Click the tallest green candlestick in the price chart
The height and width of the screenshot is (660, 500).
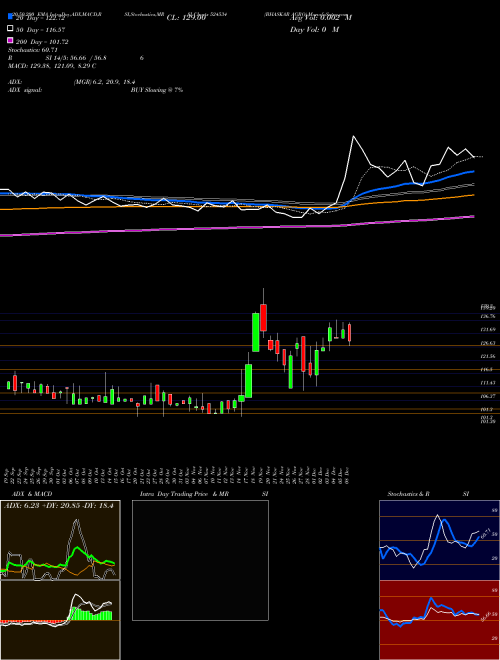click(x=255, y=332)
